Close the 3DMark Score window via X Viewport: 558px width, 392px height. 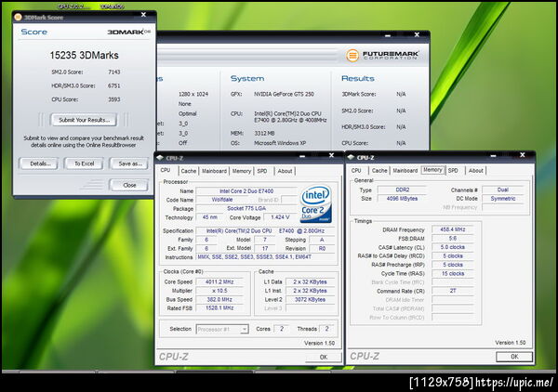(143, 15)
